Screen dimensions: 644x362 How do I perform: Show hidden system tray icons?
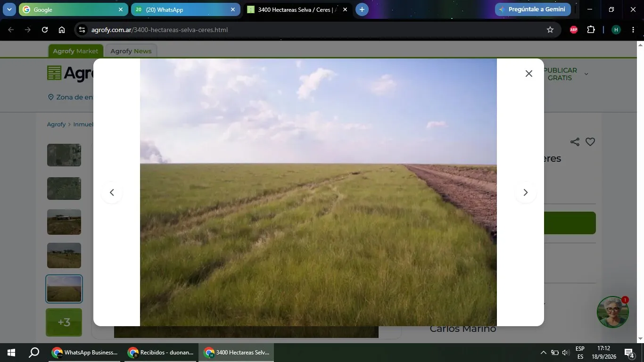pyautogui.click(x=543, y=353)
